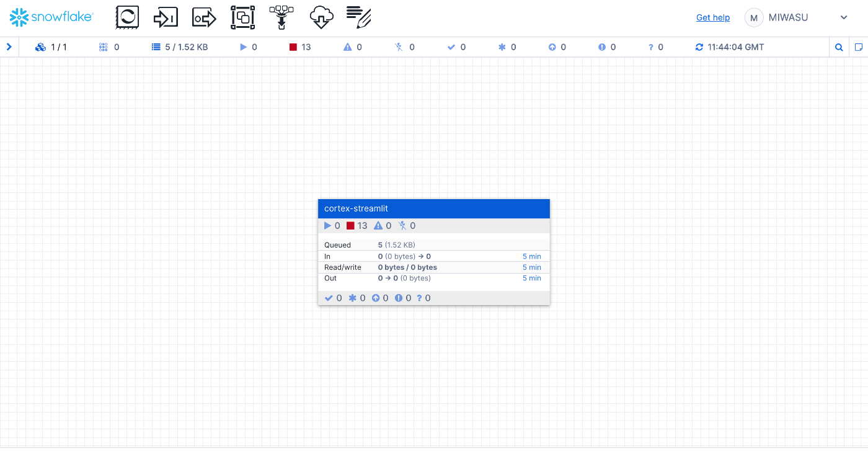The width and height of the screenshot is (868, 451).
Task: Select the Process Group tool
Action: [242, 17]
